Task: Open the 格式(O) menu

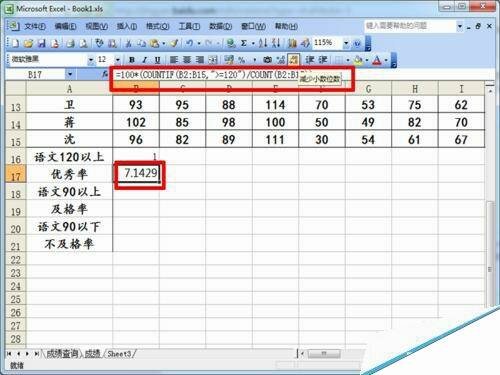Action: [x=157, y=26]
